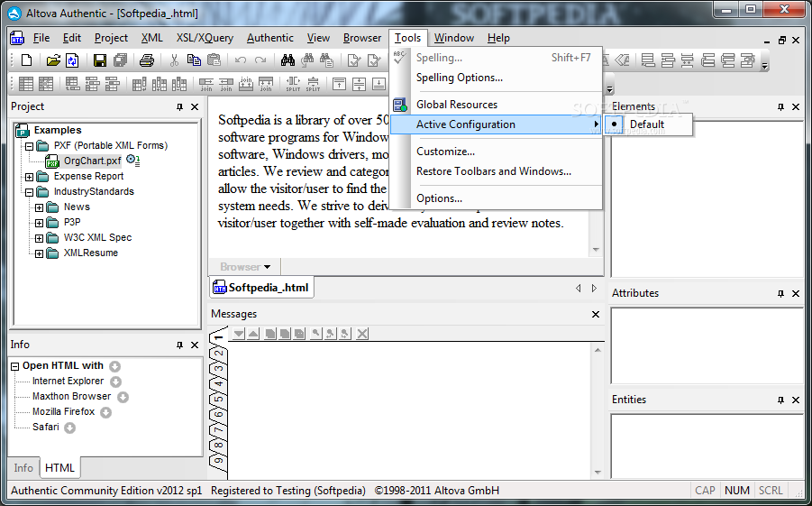812x506 pixels.
Task: Click the Reload file icon
Action: [72, 60]
